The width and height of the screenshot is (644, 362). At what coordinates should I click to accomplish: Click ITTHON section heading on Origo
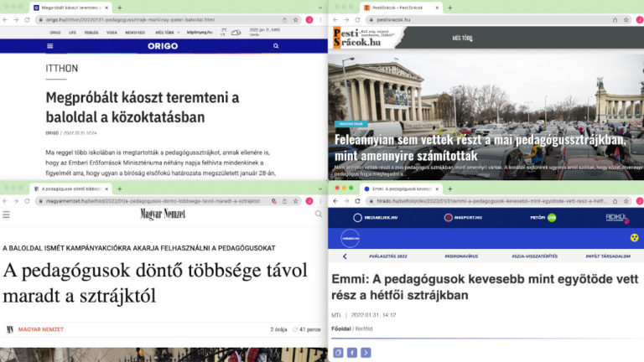click(61, 68)
